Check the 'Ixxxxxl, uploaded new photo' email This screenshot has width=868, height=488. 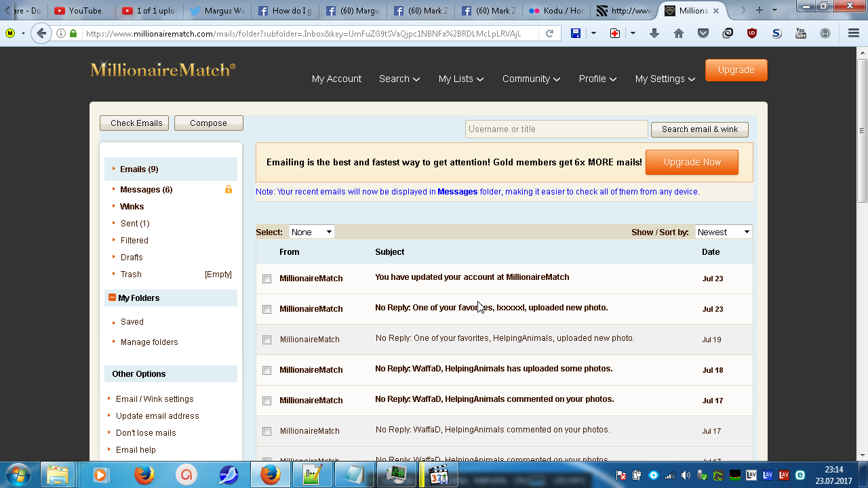pos(267,309)
